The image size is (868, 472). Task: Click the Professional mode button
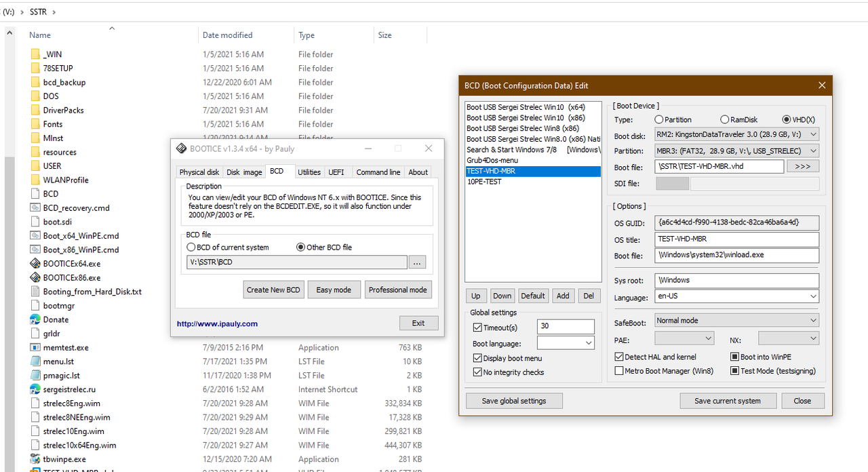click(x=398, y=290)
